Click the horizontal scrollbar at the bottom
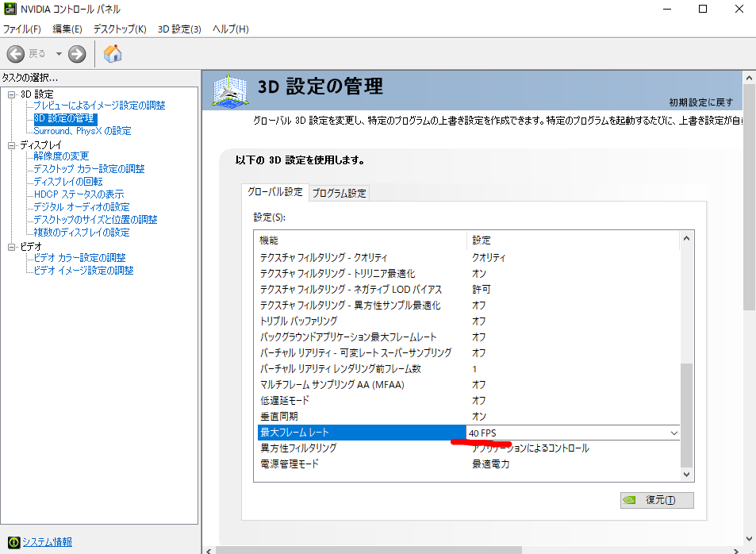The width and height of the screenshot is (756, 554). 369,550
